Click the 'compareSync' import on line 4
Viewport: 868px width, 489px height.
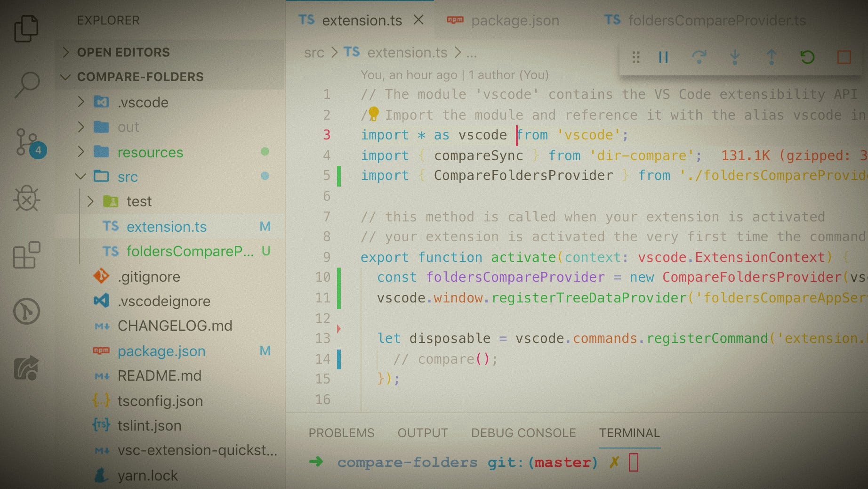[x=478, y=155]
